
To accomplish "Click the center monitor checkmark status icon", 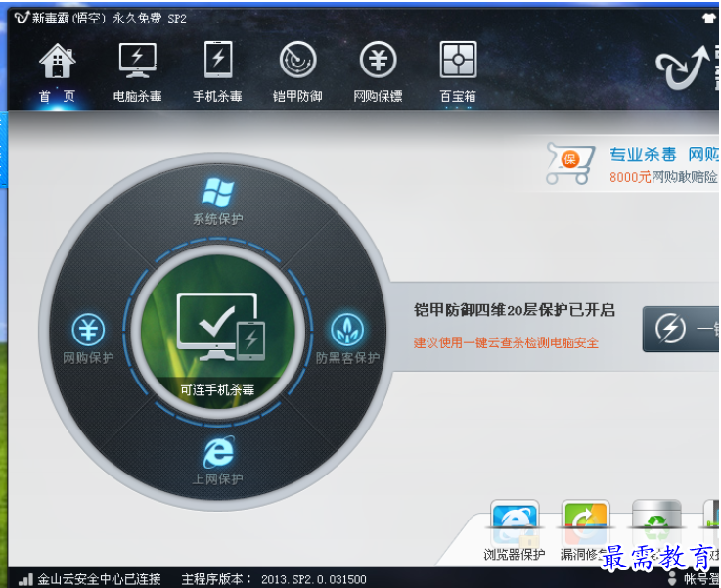I will [x=221, y=328].
